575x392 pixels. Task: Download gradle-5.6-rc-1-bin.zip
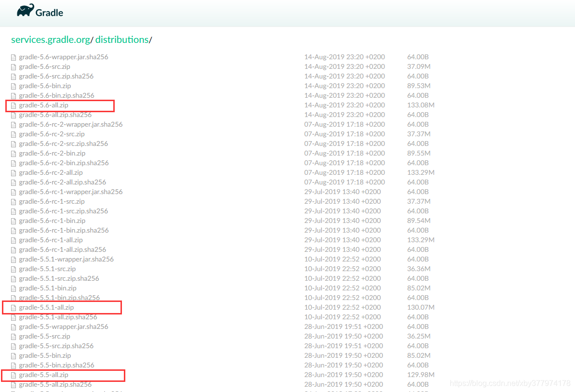(52, 221)
